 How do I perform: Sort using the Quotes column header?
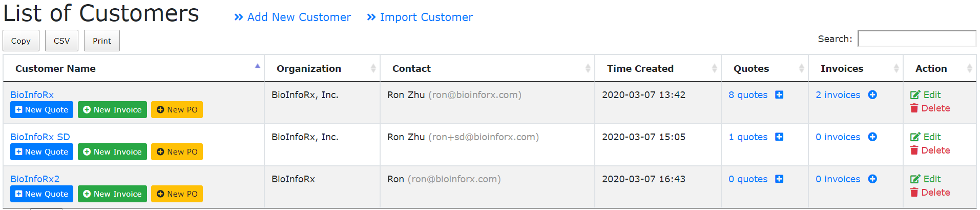pos(751,68)
